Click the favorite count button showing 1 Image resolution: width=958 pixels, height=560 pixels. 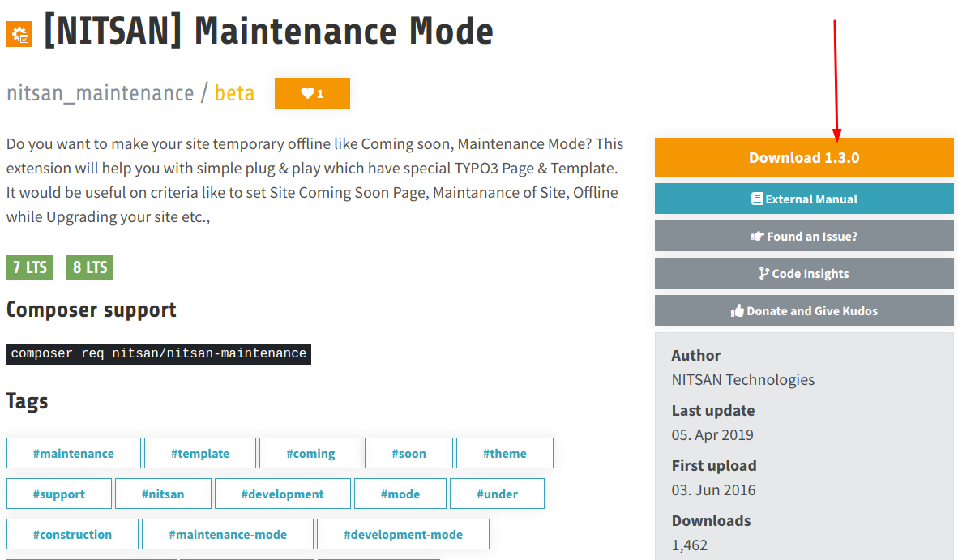(x=312, y=92)
